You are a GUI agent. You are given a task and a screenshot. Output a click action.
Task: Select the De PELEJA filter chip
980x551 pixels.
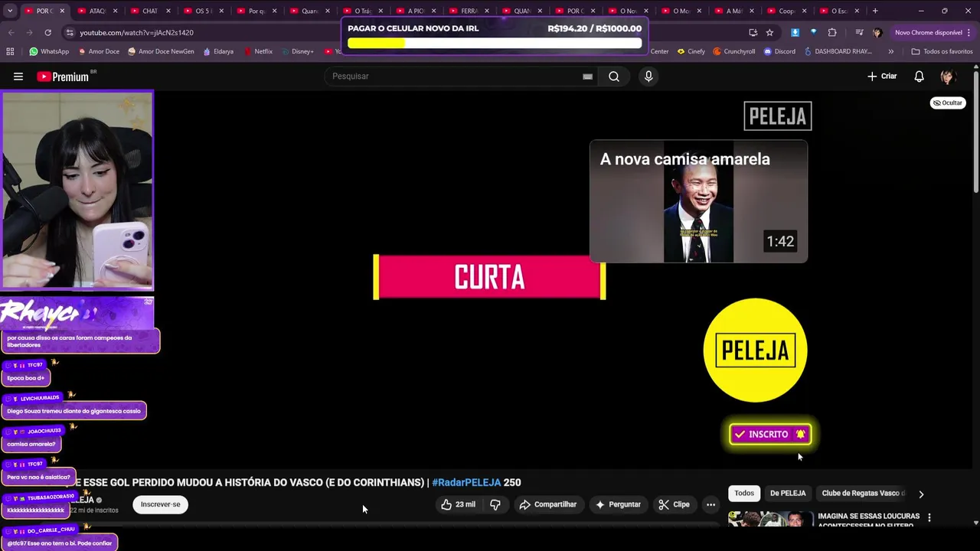coord(788,494)
